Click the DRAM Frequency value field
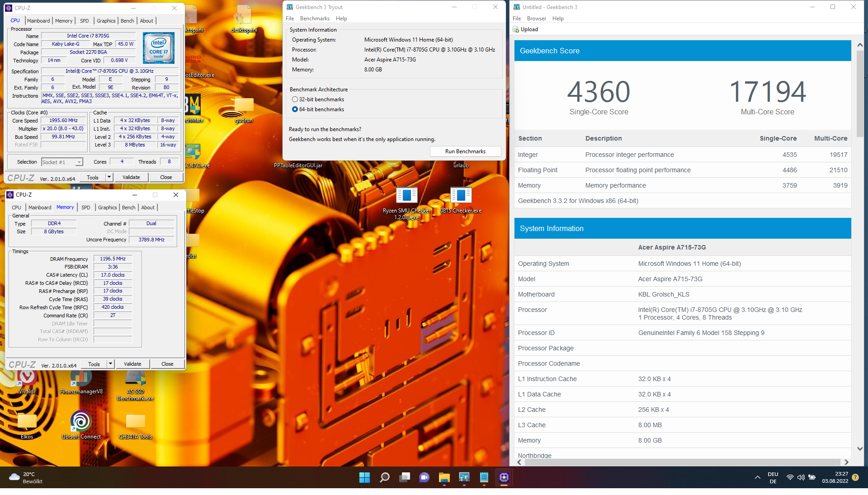Viewport: 868px width, 495px height. 113,259
